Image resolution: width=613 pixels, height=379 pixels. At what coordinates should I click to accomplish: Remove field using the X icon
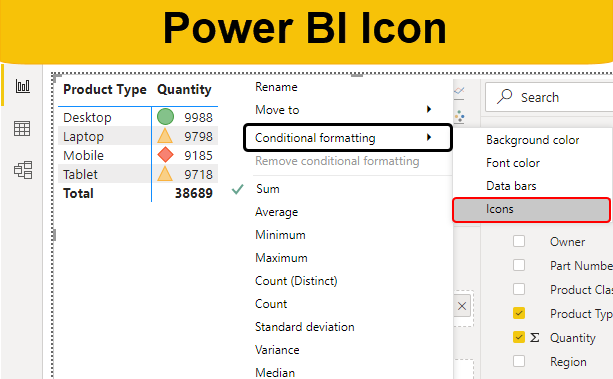[x=462, y=306]
